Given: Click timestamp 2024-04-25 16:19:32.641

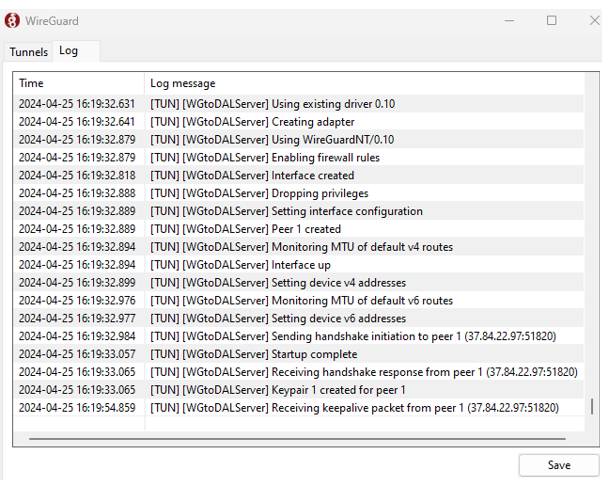Looking at the screenshot, I should tap(77, 122).
